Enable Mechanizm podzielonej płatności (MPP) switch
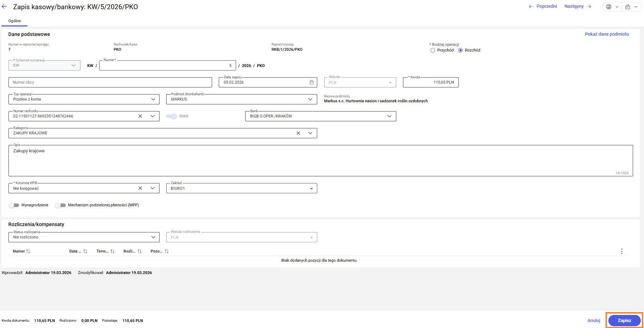The image size is (644, 328). (60, 205)
